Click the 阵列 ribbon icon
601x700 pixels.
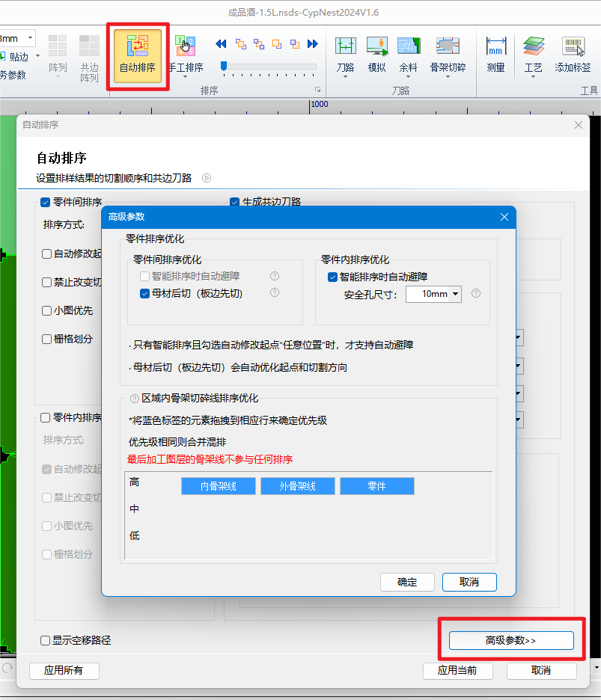(58, 55)
